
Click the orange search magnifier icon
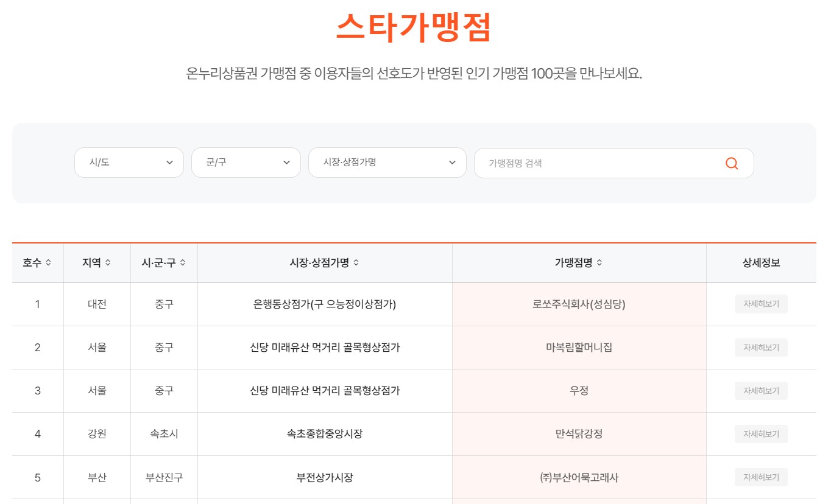[732, 163]
